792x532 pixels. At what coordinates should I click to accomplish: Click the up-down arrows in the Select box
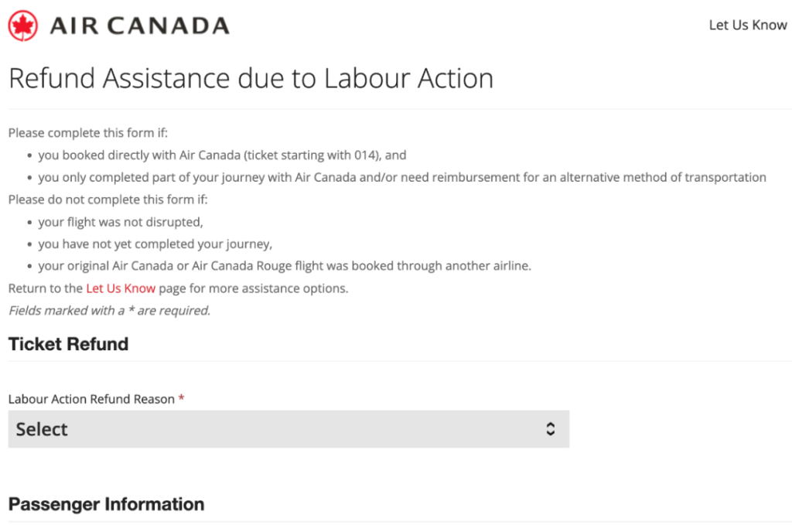click(551, 429)
